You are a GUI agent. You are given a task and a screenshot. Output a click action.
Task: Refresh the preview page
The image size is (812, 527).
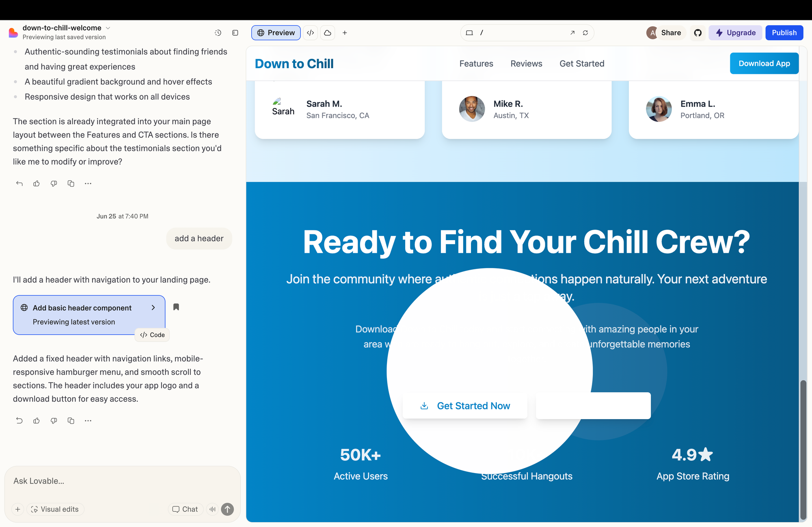(x=585, y=33)
